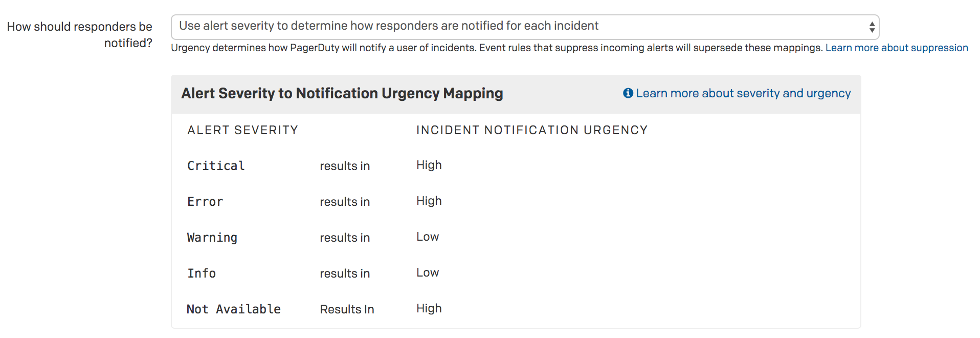
Task: Click the Low urgency for Info
Action: click(428, 272)
